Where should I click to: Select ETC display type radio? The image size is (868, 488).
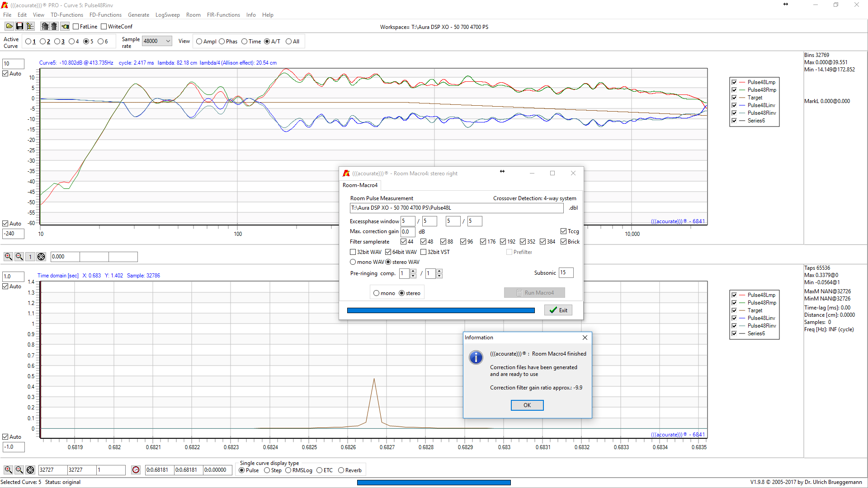click(320, 470)
